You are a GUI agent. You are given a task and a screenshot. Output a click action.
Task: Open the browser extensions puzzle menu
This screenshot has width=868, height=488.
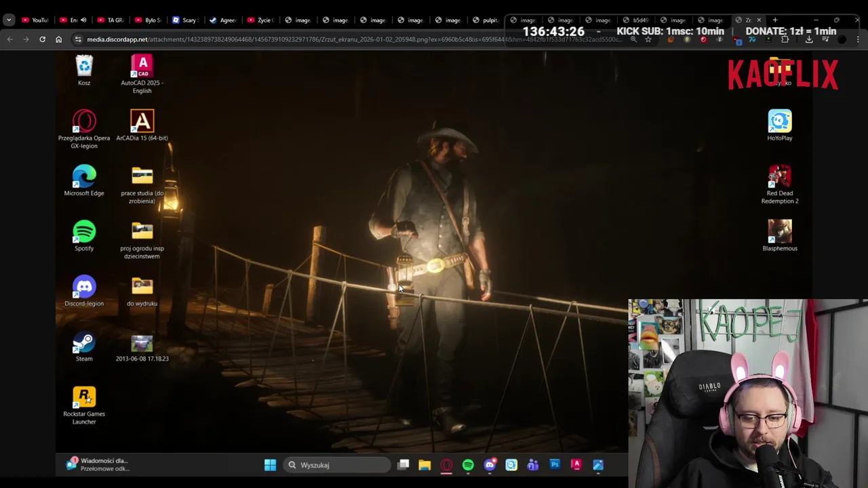785,39
